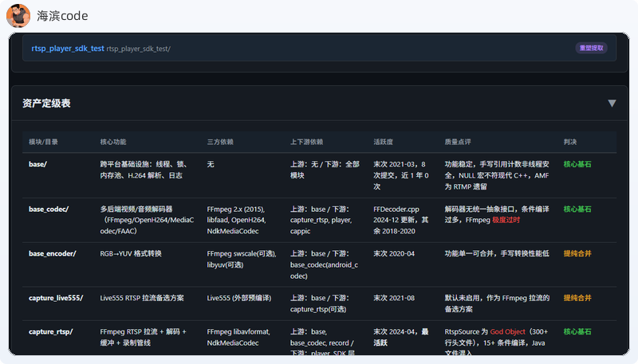Click the capture_live555/ module cell

coord(56,298)
